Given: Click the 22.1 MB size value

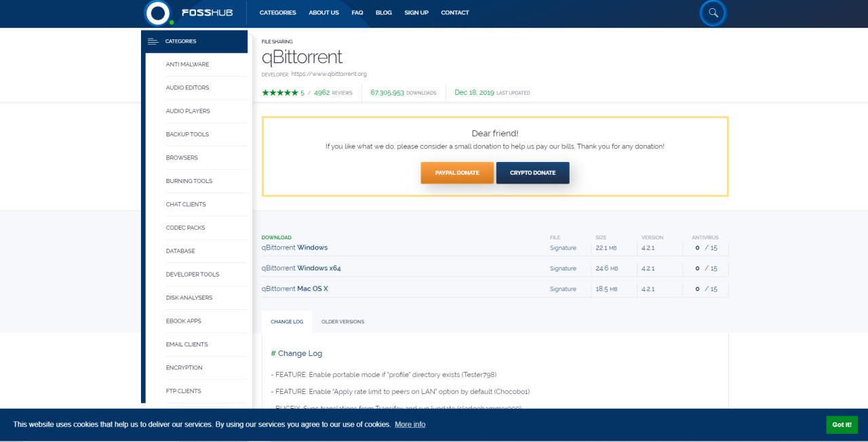Looking at the screenshot, I should point(607,248).
